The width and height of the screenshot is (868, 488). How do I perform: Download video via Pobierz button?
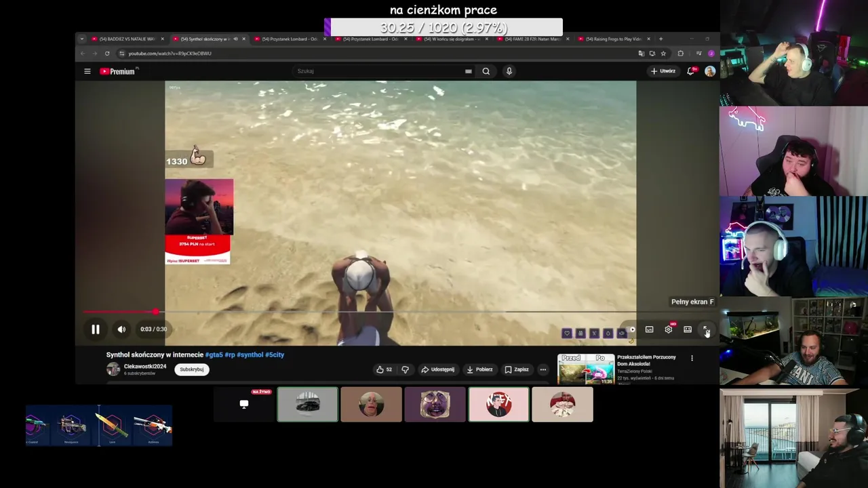coord(479,369)
